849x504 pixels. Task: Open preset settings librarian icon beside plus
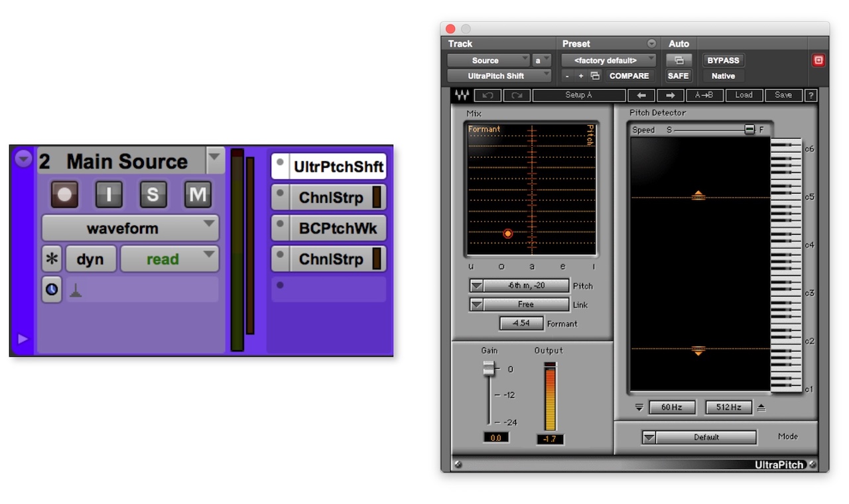click(595, 76)
